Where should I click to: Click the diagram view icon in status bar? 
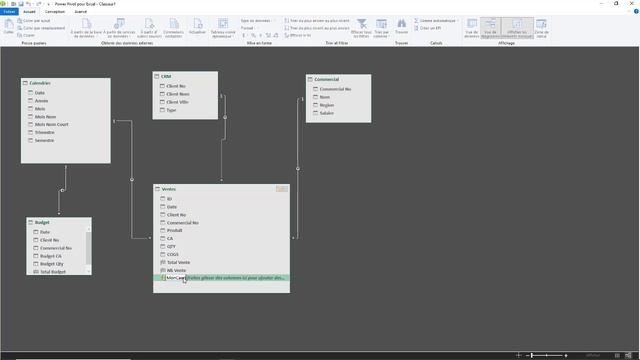coord(629,356)
